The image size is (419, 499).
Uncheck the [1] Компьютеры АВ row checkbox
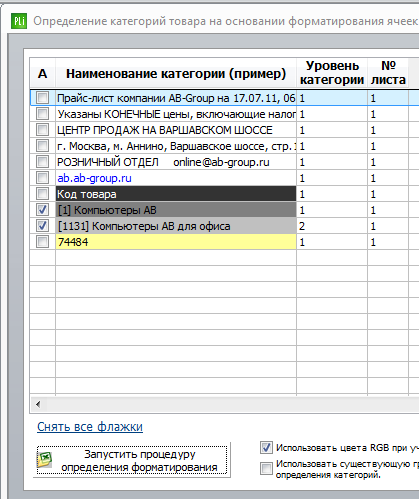click(42, 210)
